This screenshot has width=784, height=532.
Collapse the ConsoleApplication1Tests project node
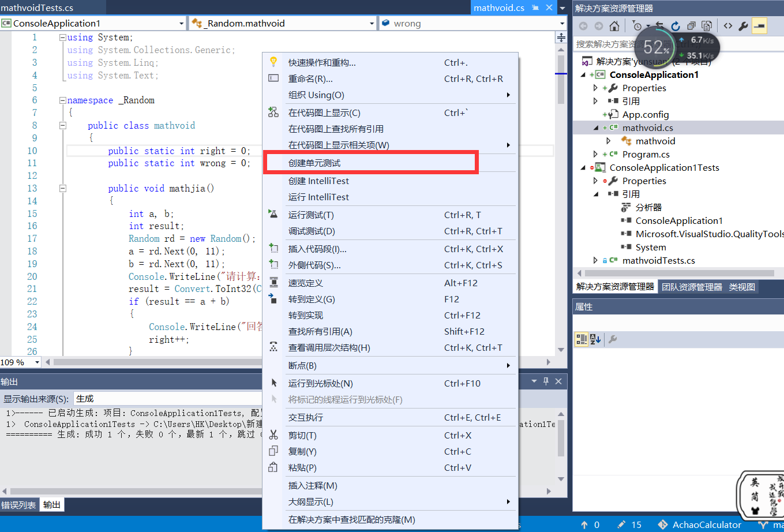pyautogui.click(x=583, y=168)
